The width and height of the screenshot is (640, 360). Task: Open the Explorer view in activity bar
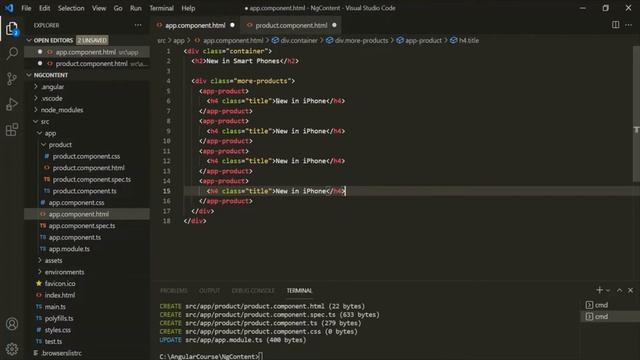[x=12, y=29]
